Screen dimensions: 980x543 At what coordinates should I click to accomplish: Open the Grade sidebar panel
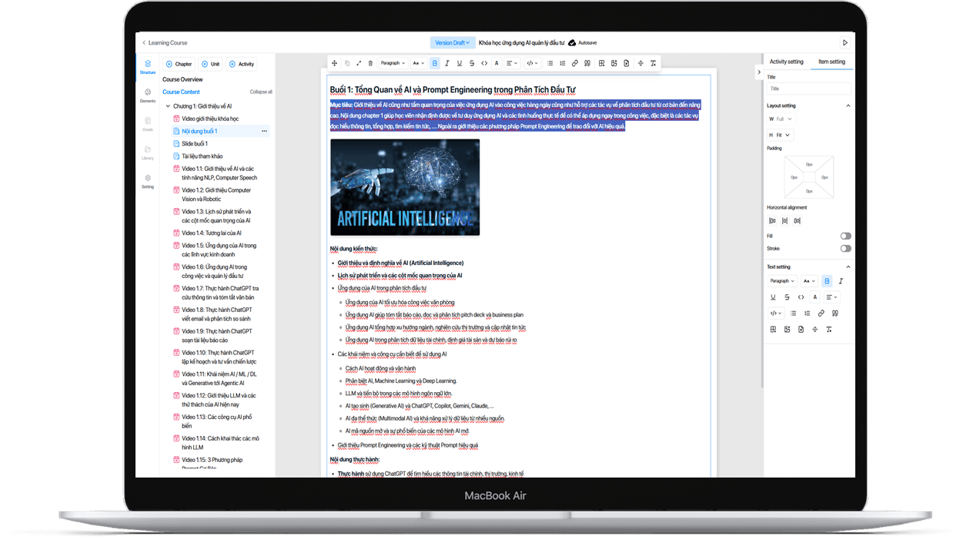(x=147, y=124)
